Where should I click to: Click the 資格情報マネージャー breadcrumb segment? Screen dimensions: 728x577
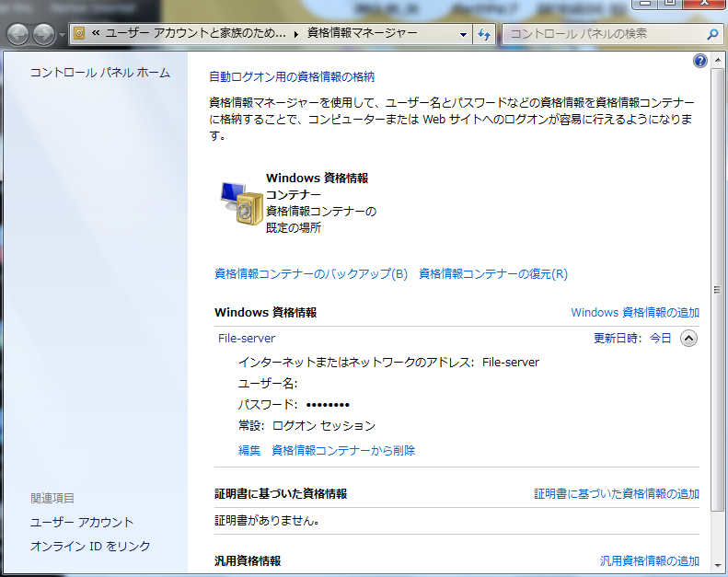point(362,33)
